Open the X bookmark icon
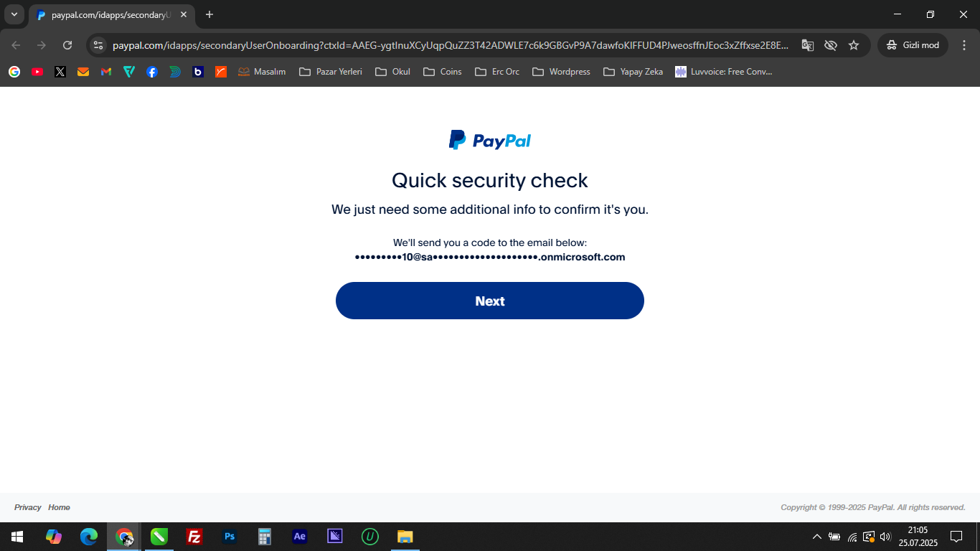This screenshot has height=551, width=980. [x=60, y=72]
